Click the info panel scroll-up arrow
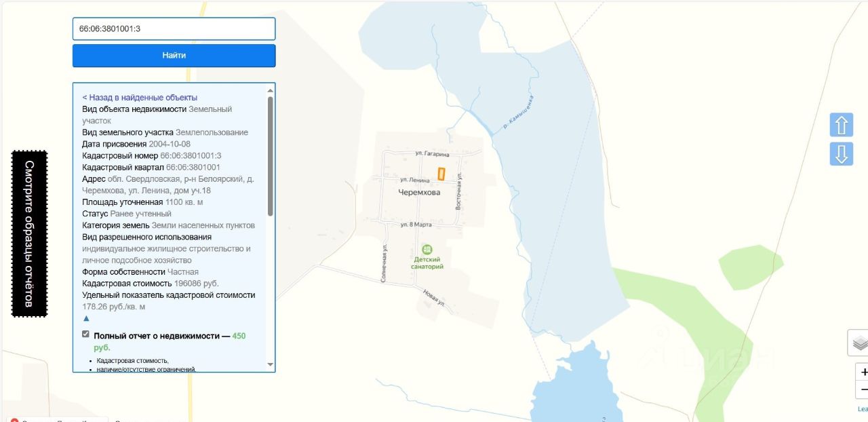This screenshot has width=868, height=422. coord(271,90)
